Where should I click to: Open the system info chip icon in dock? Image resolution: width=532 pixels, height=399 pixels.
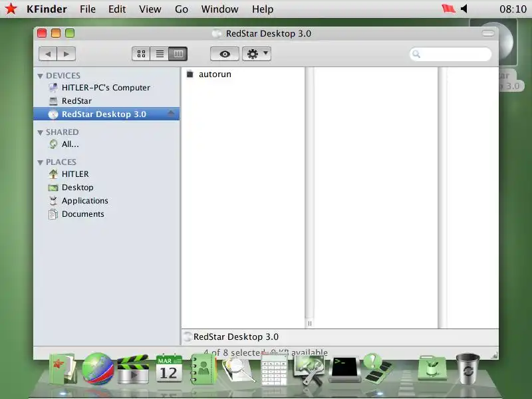coord(378,368)
